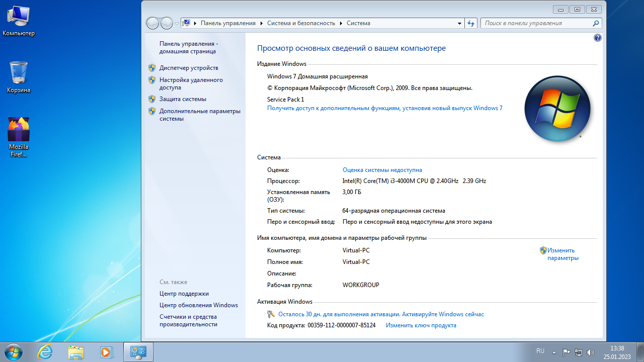Open Диспетчер устройств link

(x=189, y=68)
